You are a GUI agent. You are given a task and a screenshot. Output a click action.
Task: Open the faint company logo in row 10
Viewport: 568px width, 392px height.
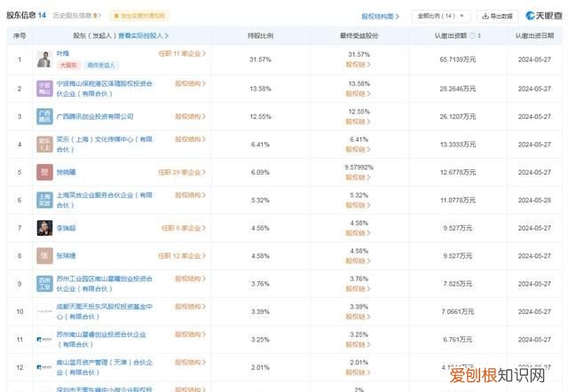pos(44,311)
